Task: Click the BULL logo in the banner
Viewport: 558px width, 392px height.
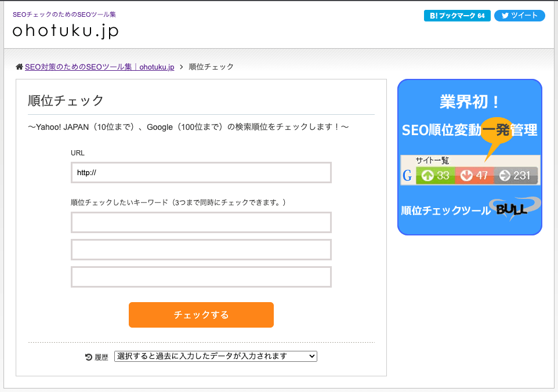Action: tap(515, 209)
